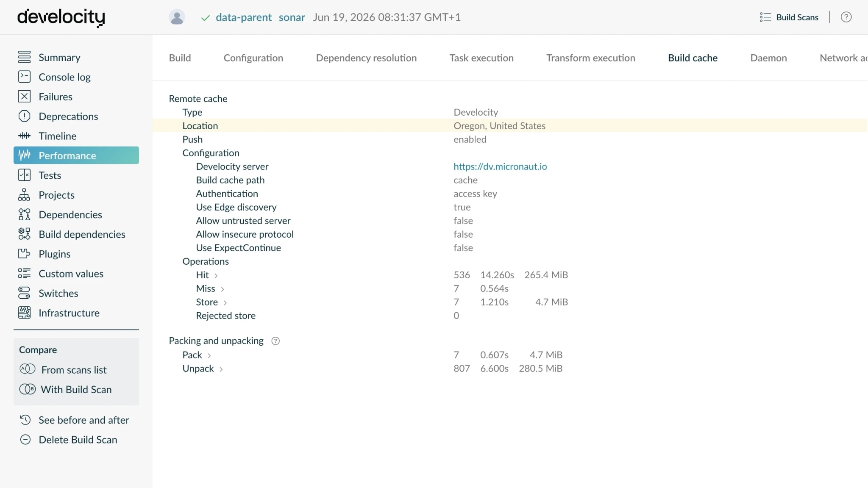Click the Location row value Oregon, United States
The height and width of the screenshot is (488, 868).
[x=499, y=125]
